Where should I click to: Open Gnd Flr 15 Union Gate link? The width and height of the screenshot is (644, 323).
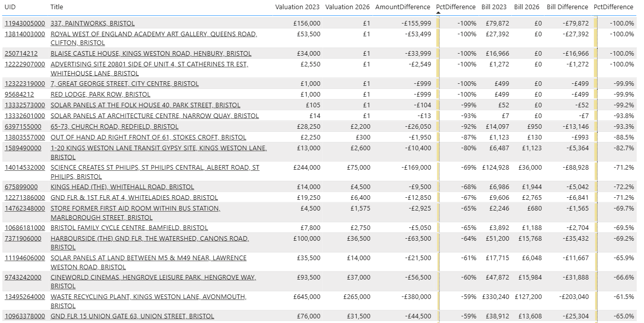[132, 316]
